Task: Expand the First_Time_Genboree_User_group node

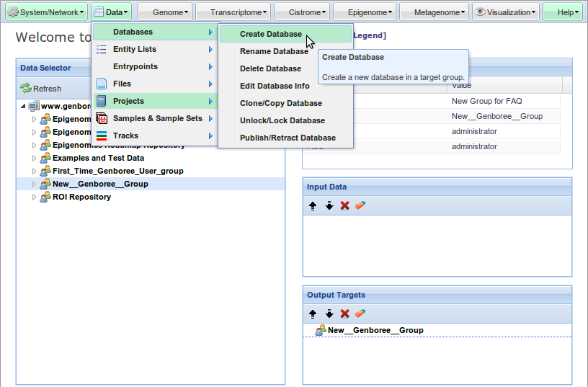Action: pos(34,171)
